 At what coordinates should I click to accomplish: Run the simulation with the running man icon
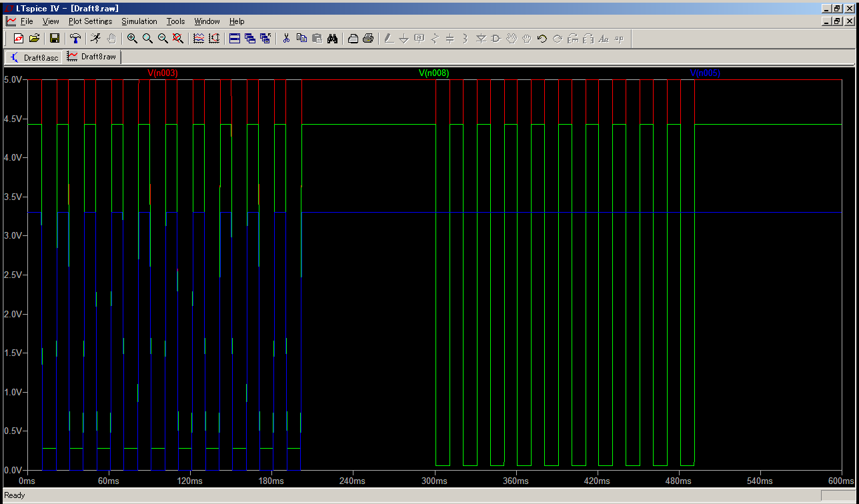coord(96,39)
